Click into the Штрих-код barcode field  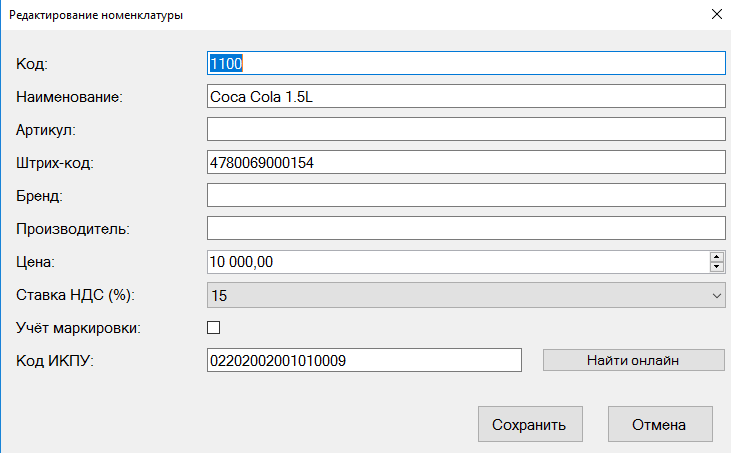click(x=464, y=162)
